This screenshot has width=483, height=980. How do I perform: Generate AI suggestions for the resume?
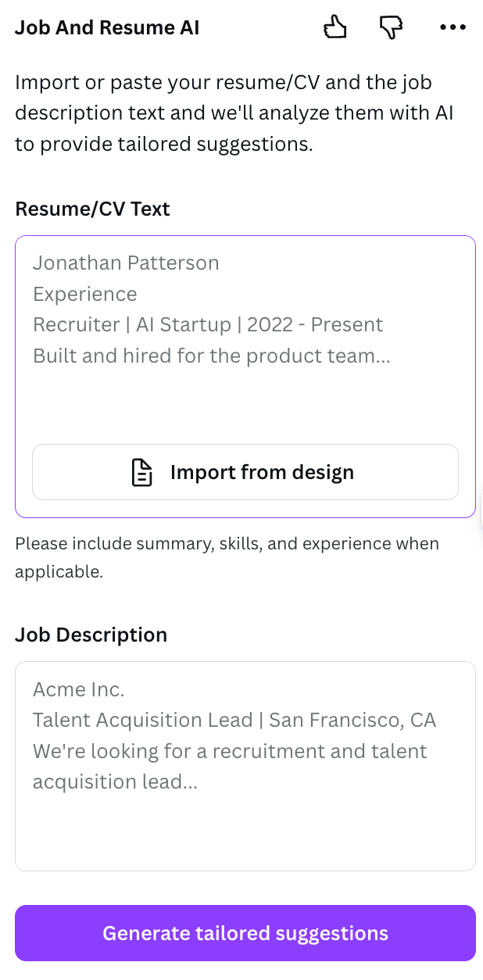[245, 932]
